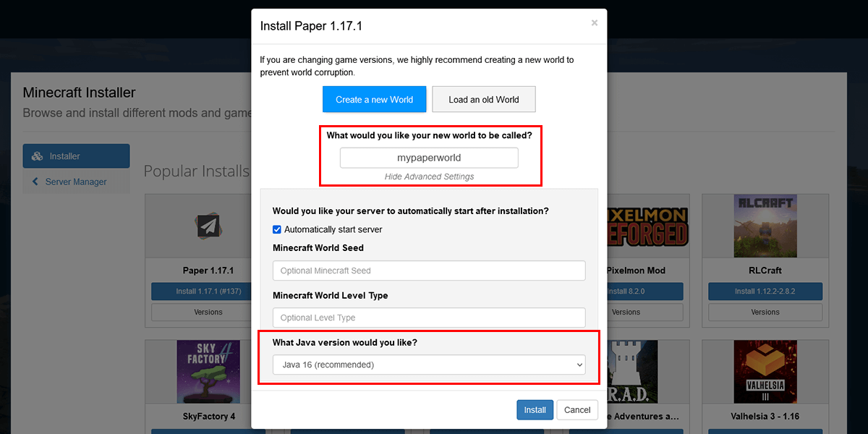Viewport: 868px width, 434px height.
Task: Install RLCraft 1.12.2-2.8.2
Action: (x=765, y=292)
